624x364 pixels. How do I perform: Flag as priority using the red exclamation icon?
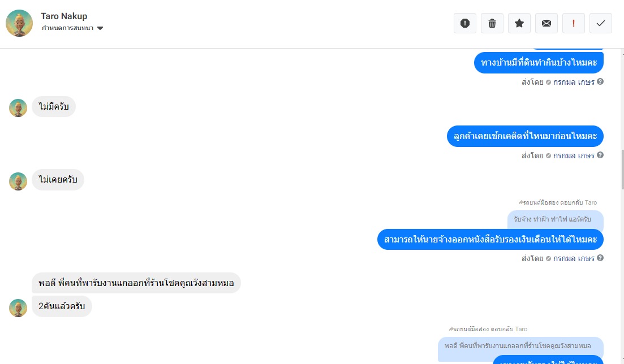[574, 23]
